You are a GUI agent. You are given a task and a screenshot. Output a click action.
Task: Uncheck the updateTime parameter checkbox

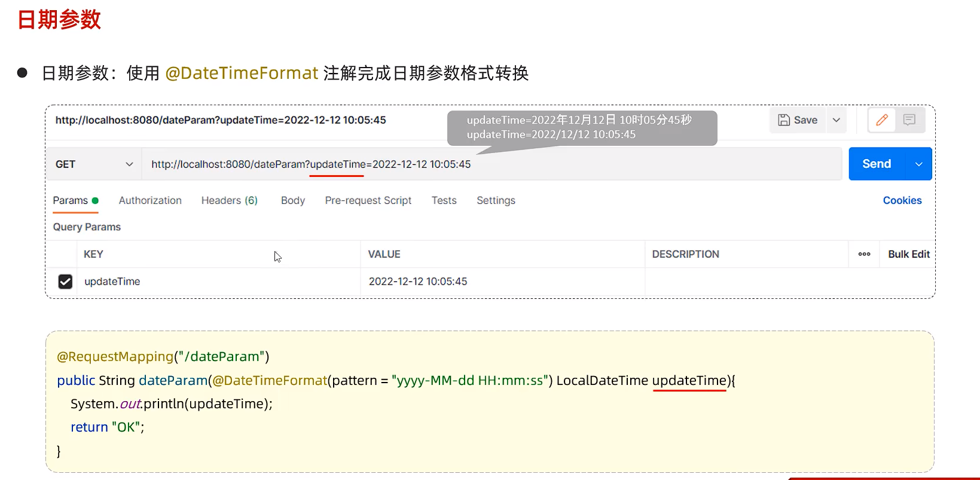tap(65, 282)
